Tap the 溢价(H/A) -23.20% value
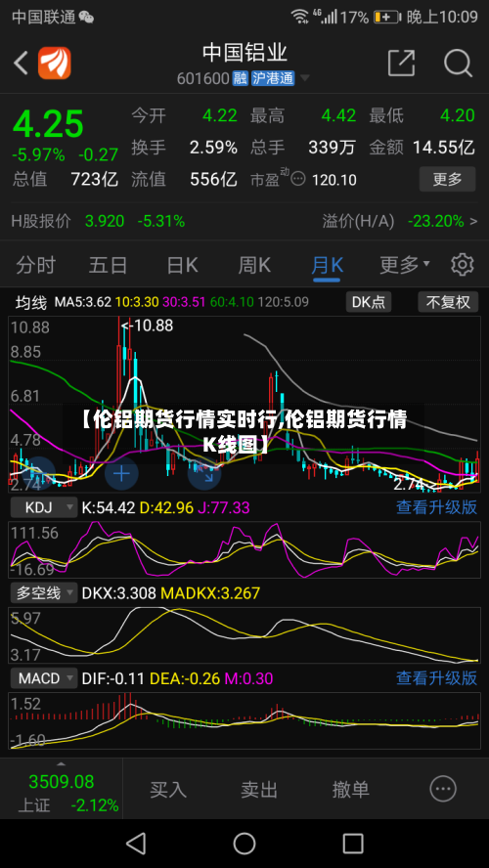Screen dimensions: 489x868 [x=436, y=222]
